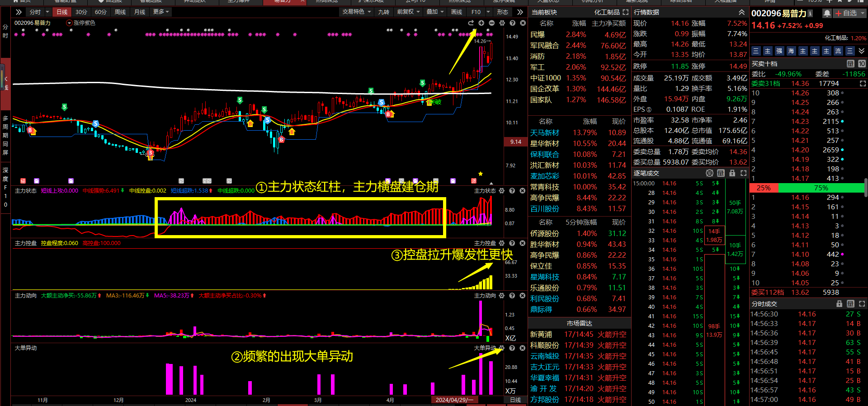This screenshot has height=406, width=868.
Task: Click the 海 stock tag badge
Action: pyautogui.click(x=791, y=51)
